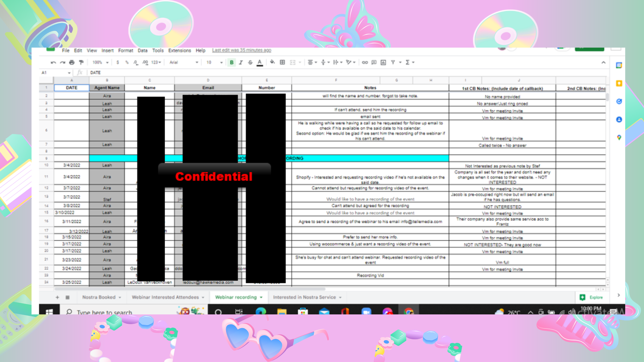Open Google Keep in the side panel

620,83
